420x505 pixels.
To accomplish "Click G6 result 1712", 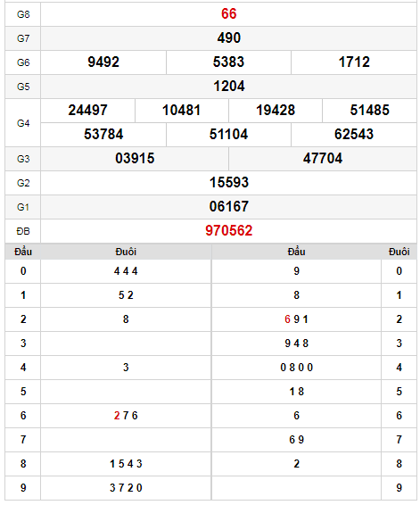I will pos(354,62).
